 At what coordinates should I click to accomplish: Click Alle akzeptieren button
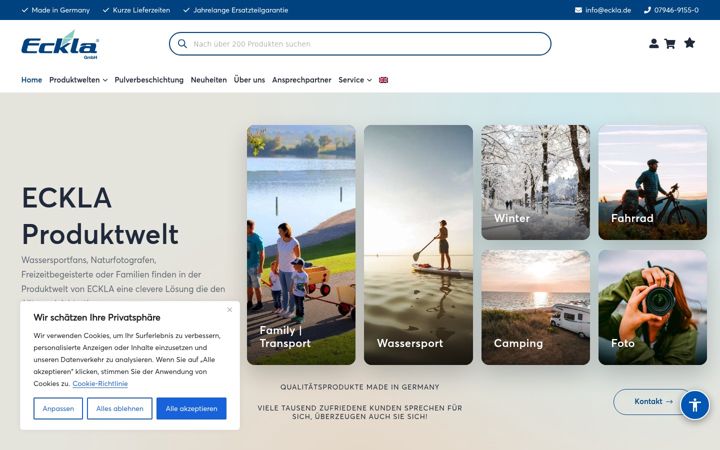[x=191, y=408]
